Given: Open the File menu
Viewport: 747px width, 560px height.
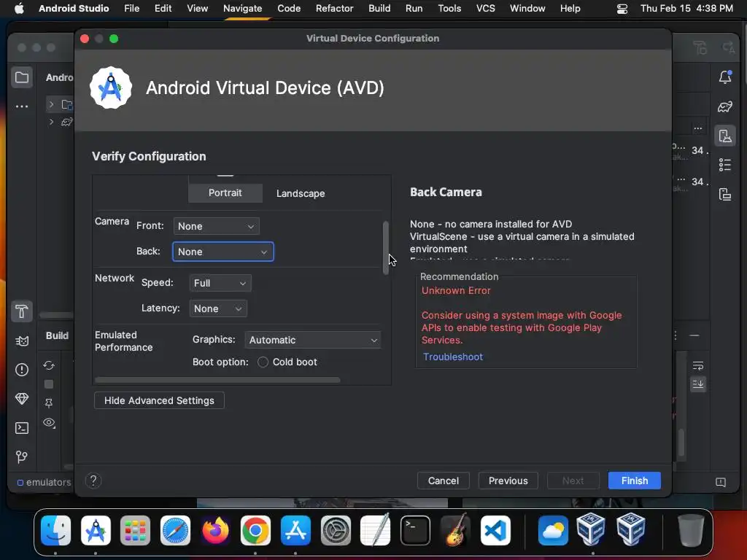Looking at the screenshot, I should [x=131, y=9].
